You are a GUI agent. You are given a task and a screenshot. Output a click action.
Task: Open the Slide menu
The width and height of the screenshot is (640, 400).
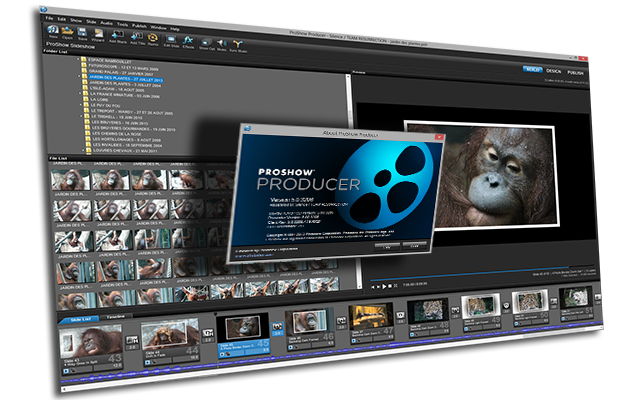[x=91, y=22]
